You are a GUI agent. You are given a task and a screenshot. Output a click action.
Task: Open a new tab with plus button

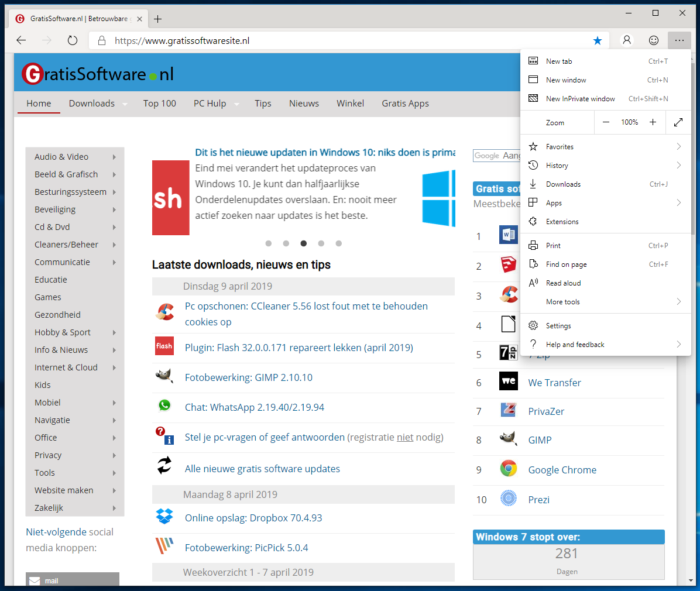click(158, 19)
